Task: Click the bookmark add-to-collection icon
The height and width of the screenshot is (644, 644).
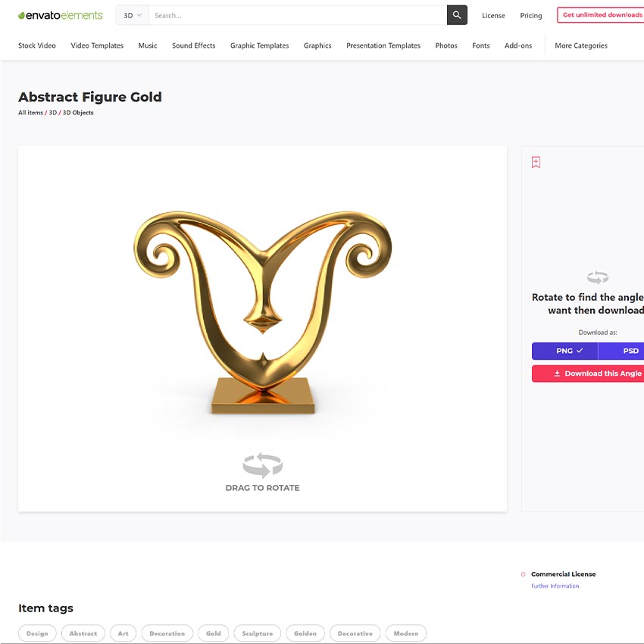Action: click(536, 162)
